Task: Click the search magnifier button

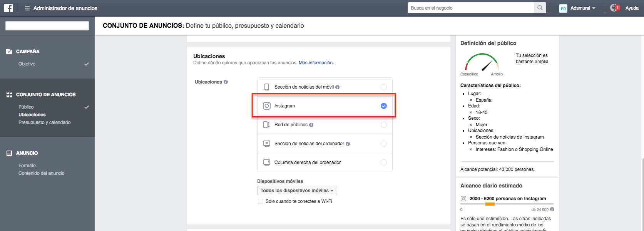Action: 540,8
